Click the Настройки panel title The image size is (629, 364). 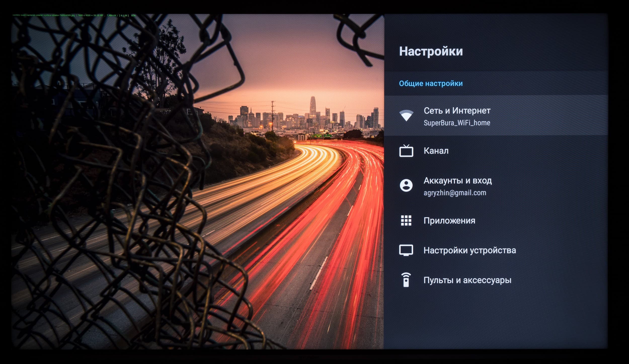coord(431,51)
